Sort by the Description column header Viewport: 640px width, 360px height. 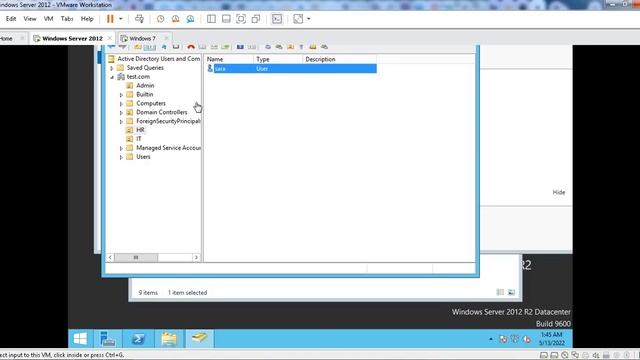pos(340,59)
